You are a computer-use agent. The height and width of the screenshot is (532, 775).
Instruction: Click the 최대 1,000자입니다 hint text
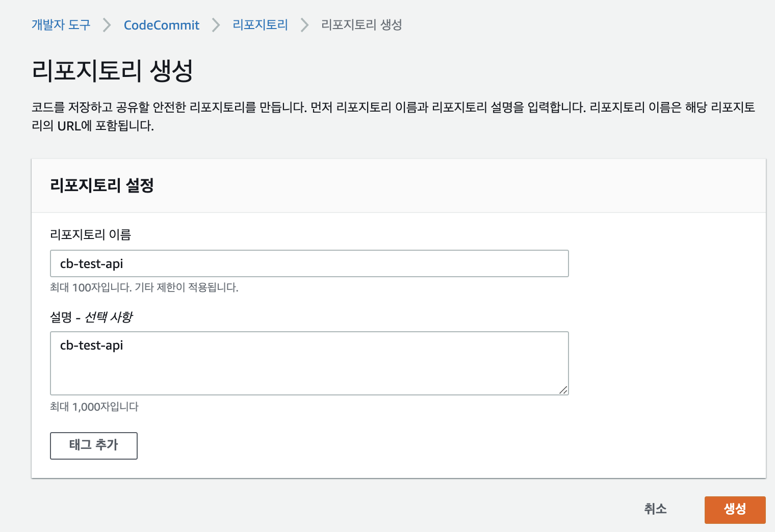pyautogui.click(x=94, y=407)
